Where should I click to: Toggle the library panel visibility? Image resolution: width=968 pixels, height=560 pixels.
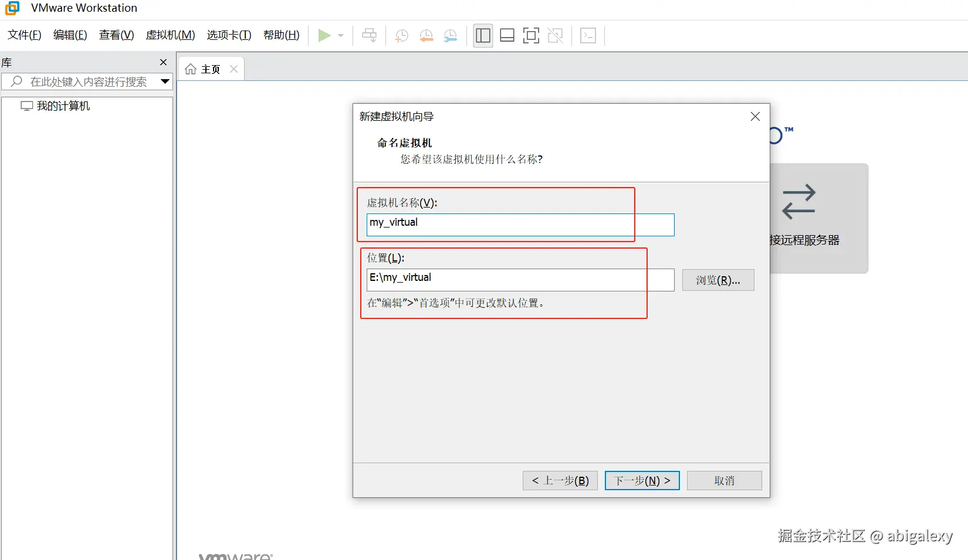pos(482,35)
